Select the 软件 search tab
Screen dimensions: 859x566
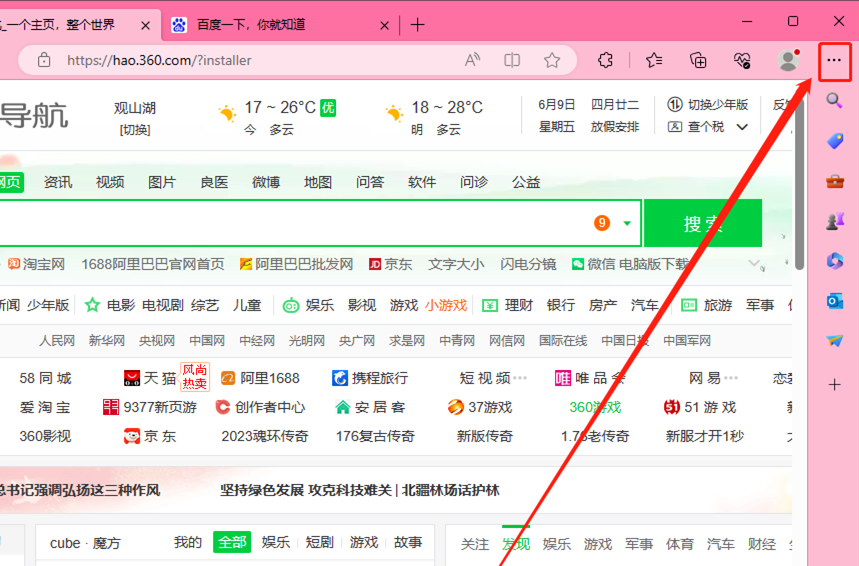(422, 182)
